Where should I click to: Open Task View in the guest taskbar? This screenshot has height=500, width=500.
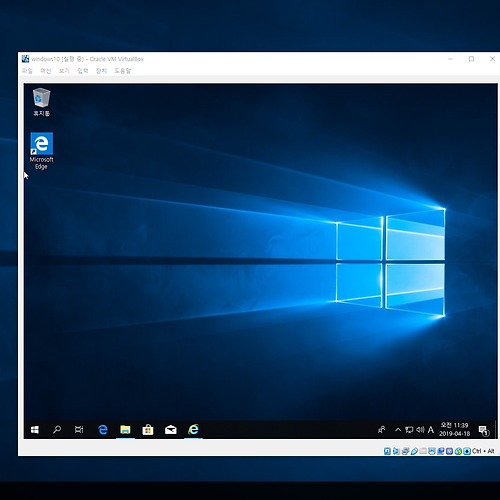(x=79, y=430)
